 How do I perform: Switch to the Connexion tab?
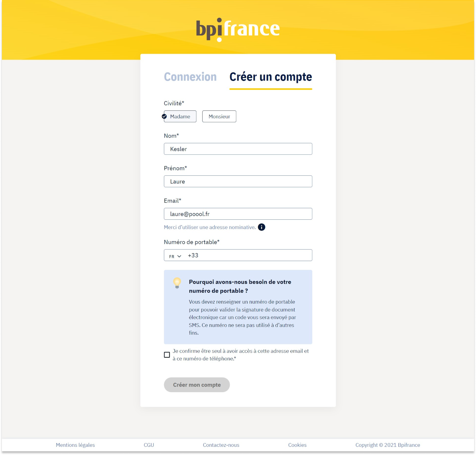point(190,77)
